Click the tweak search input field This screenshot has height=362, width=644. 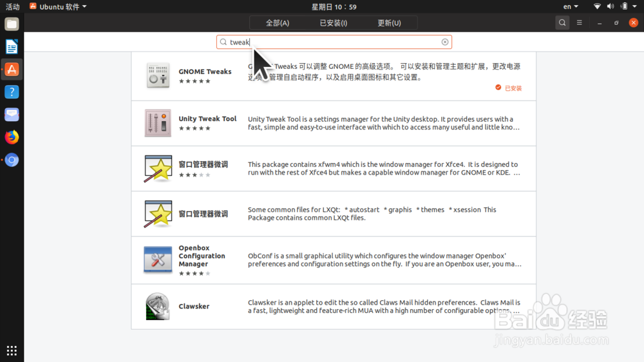[334, 42]
